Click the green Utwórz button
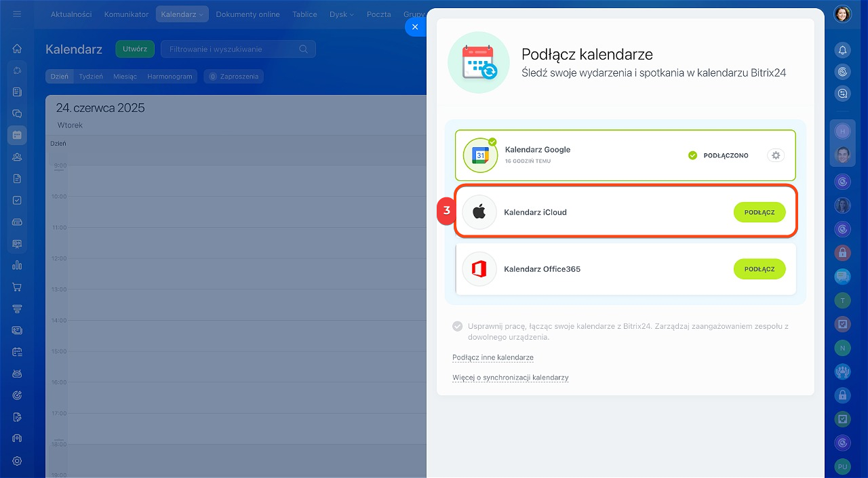The image size is (868, 478). (135, 49)
